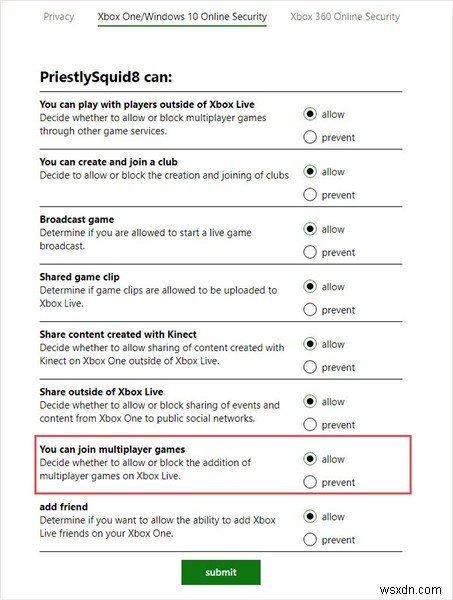This screenshot has width=453, height=600.
Task: Select allow for playing outside Xbox Live
Action: click(310, 114)
